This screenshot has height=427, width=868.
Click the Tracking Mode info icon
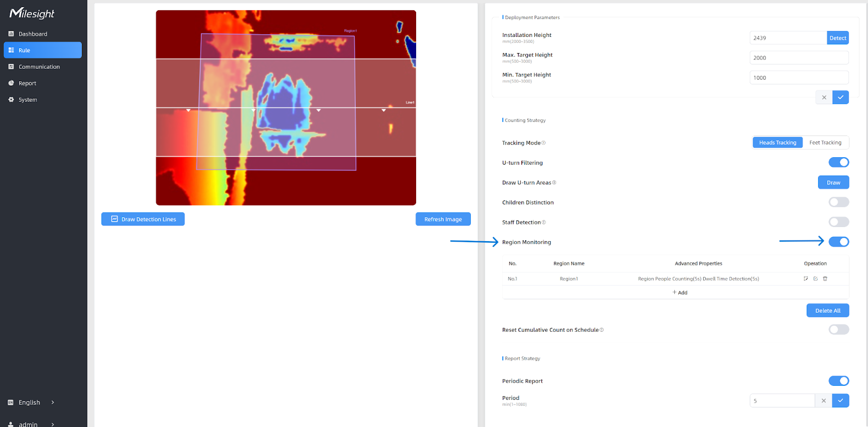[544, 143]
